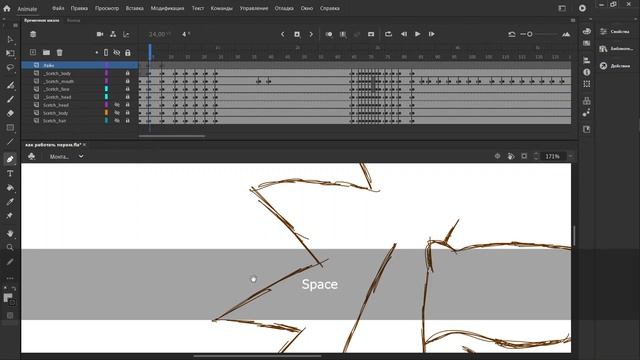The height and width of the screenshot is (360, 640).
Task: Show hidden Scetch_head layer
Action: 117,105
